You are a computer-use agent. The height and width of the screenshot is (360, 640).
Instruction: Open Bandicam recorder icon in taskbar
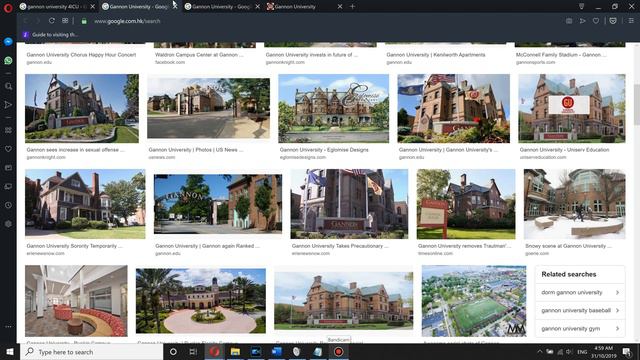click(338, 352)
